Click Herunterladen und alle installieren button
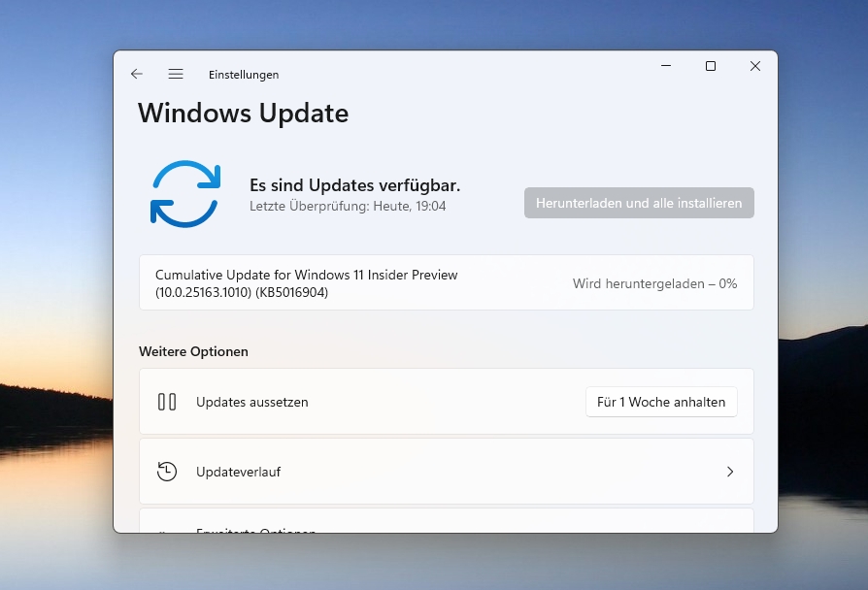This screenshot has width=868, height=590. click(639, 203)
